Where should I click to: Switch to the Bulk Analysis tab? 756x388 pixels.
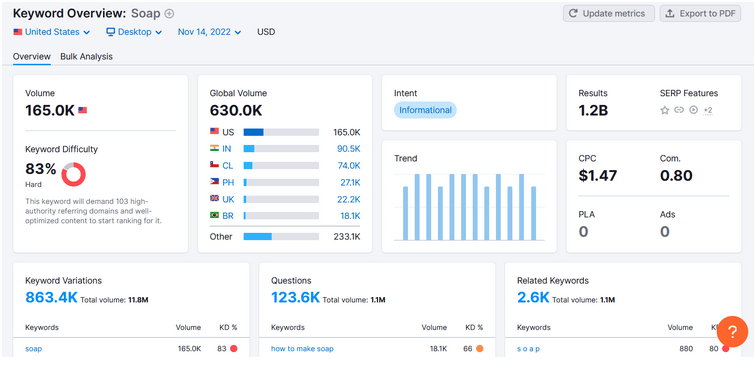[x=86, y=56]
